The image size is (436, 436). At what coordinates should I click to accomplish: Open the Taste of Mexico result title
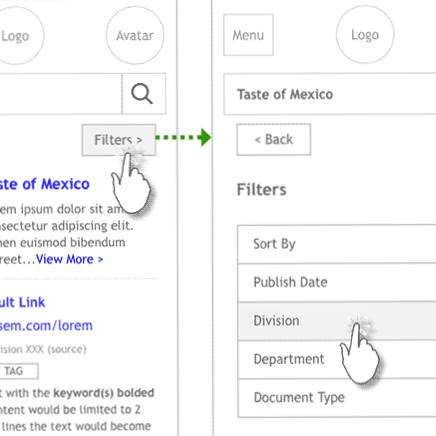click(x=45, y=184)
